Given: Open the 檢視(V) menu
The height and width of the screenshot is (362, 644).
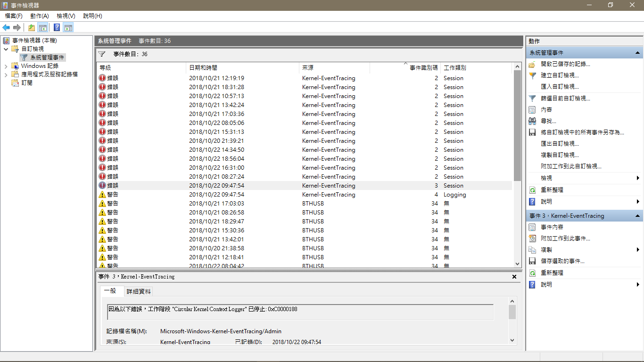Looking at the screenshot, I should click(66, 16).
